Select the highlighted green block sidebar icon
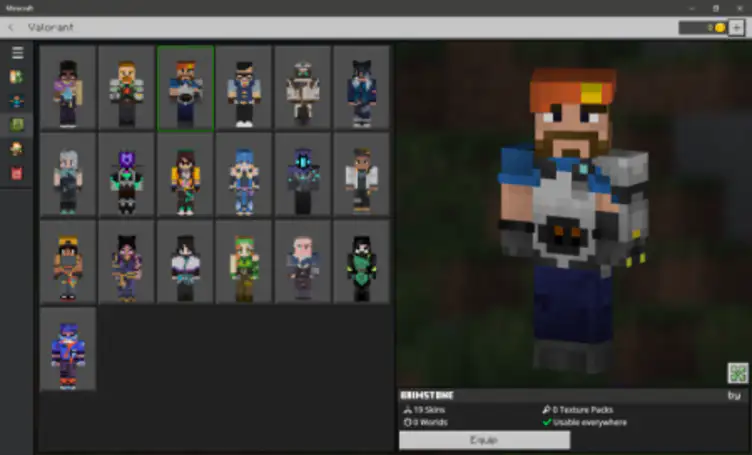The image size is (752, 455). tap(16, 125)
